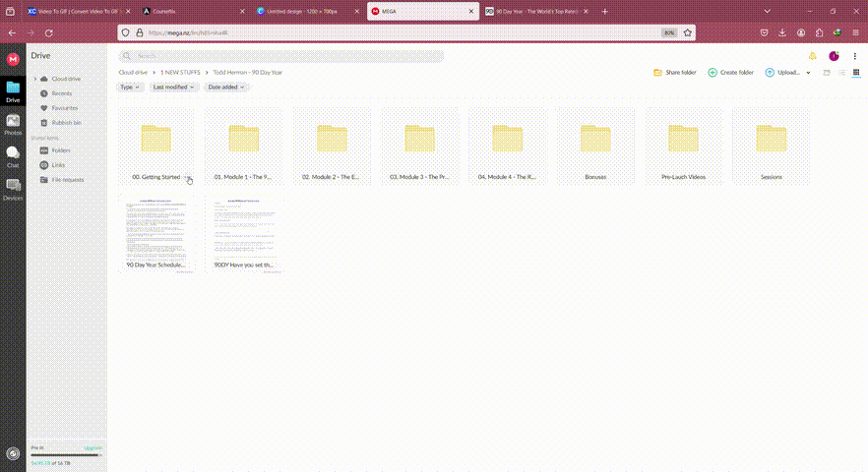Click Todd Herman - 90 Day Year breadcrumb
This screenshot has height=472, width=868.
pos(247,73)
